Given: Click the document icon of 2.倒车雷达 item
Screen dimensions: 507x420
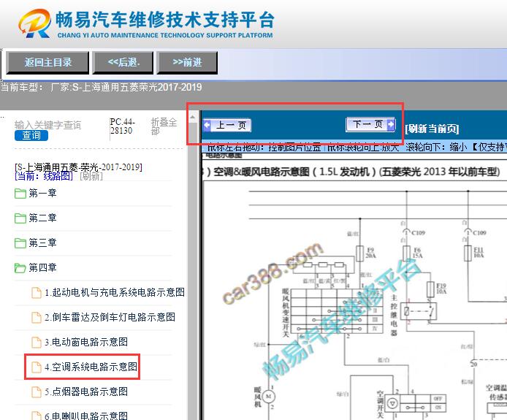Looking at the screenshot, I should click(x=37, y=318).
